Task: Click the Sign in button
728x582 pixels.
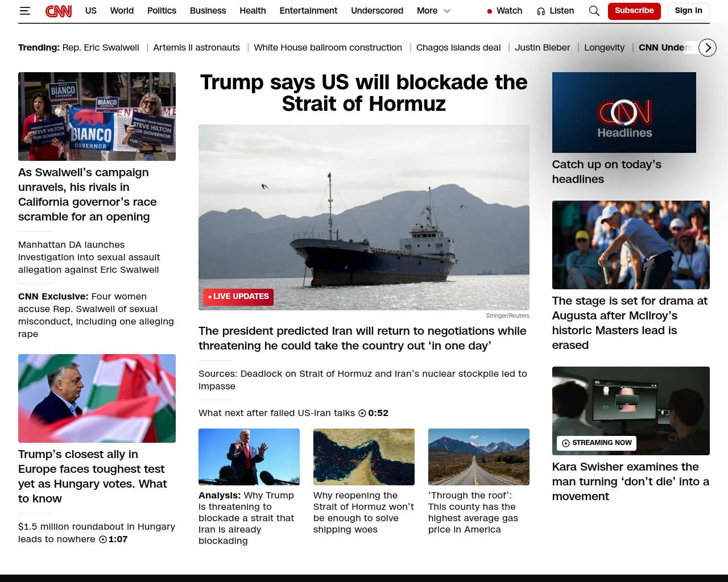Action: click(688, 11)
